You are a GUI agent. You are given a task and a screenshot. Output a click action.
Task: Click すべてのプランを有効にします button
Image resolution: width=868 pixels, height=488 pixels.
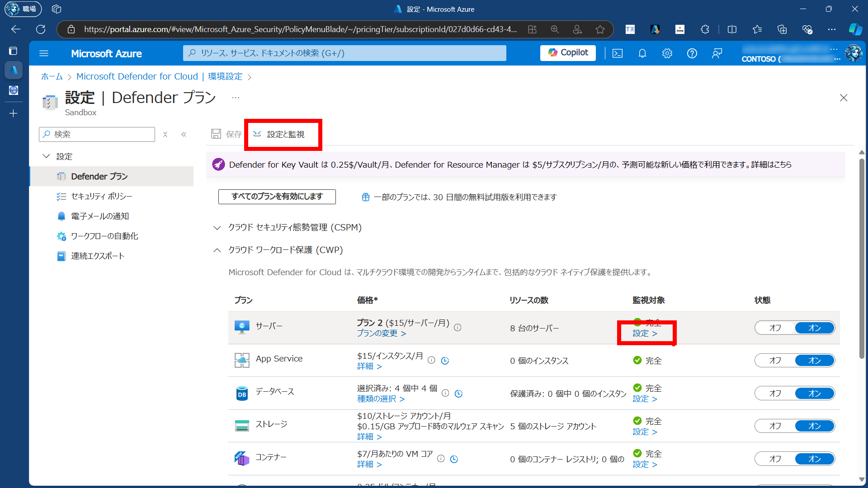(277, 197)
